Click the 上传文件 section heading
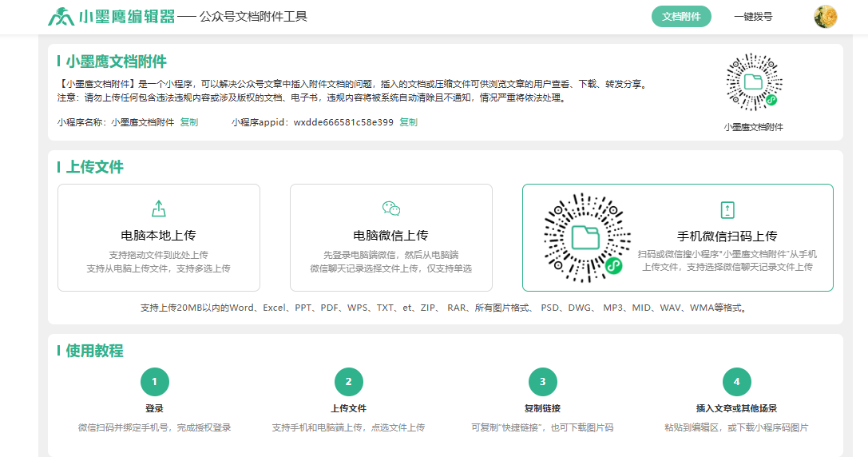 click(95, 167)
